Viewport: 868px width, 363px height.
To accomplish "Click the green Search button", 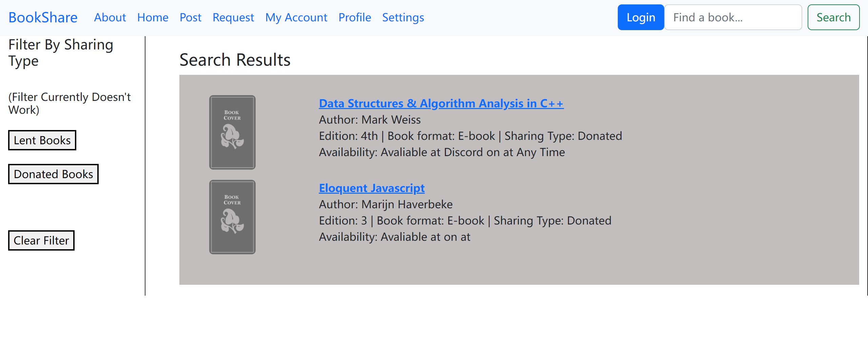I will point(833,17).
